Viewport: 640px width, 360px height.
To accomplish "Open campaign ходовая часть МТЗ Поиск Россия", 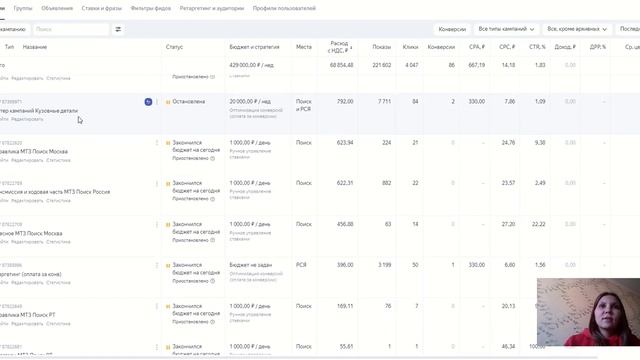I will (x=55, y=192).
